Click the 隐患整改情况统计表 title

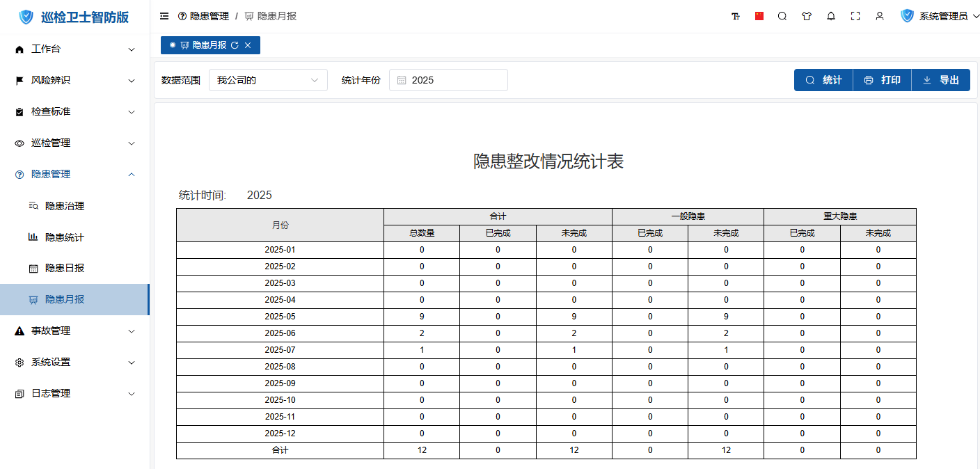(x=548, y=161)
